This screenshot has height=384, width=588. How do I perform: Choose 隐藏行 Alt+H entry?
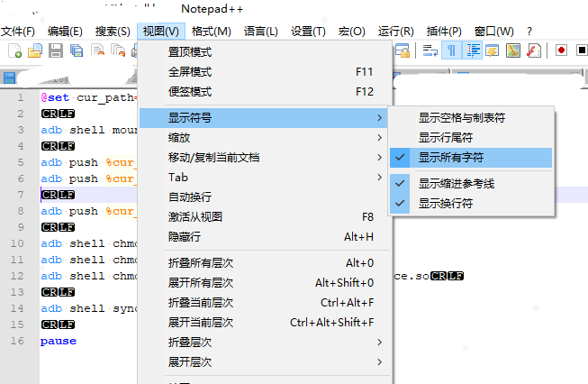point(265,237)
